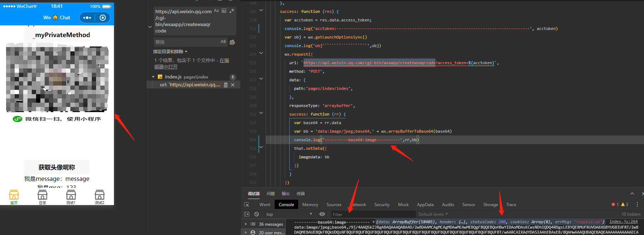Collapse the index.js search result group
Screen dimensions: 644x235
pyautogui.click(x=153, y=77)
